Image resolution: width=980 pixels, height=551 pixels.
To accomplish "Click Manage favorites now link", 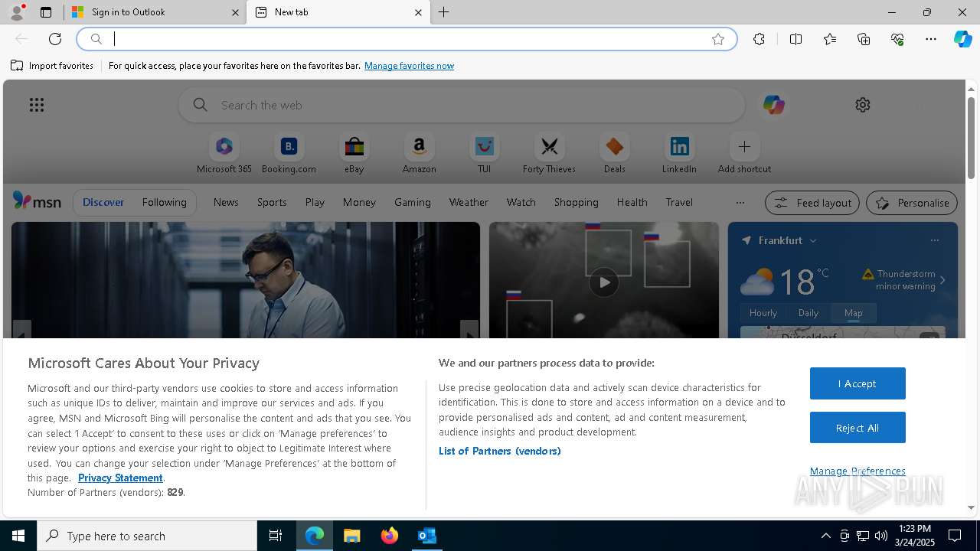I will [x=409, y=66].
